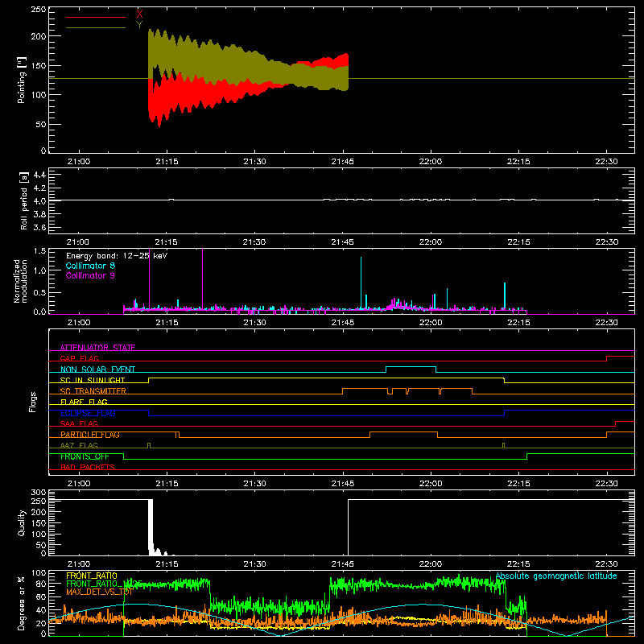Click the GAP_FLAG label

[x=80, y=358]
